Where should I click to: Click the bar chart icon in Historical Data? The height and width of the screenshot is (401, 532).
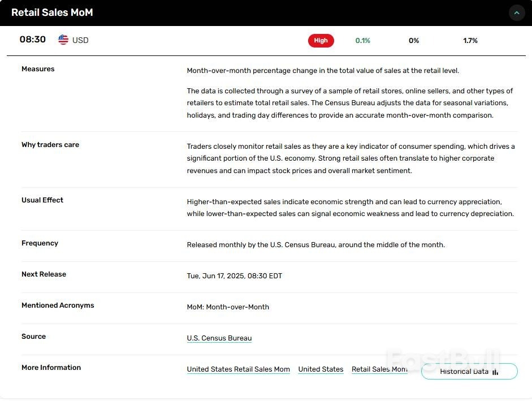pos(495,372)
